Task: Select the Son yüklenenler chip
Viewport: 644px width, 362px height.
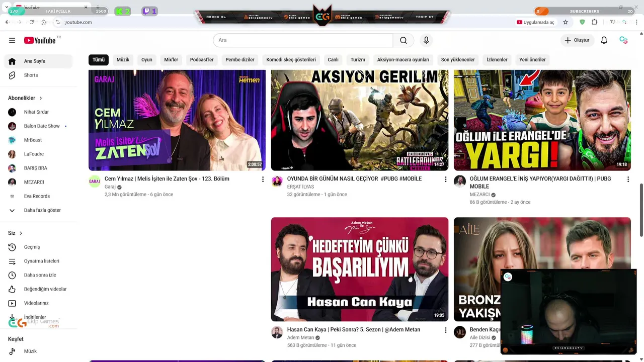Action: [458, 59]
